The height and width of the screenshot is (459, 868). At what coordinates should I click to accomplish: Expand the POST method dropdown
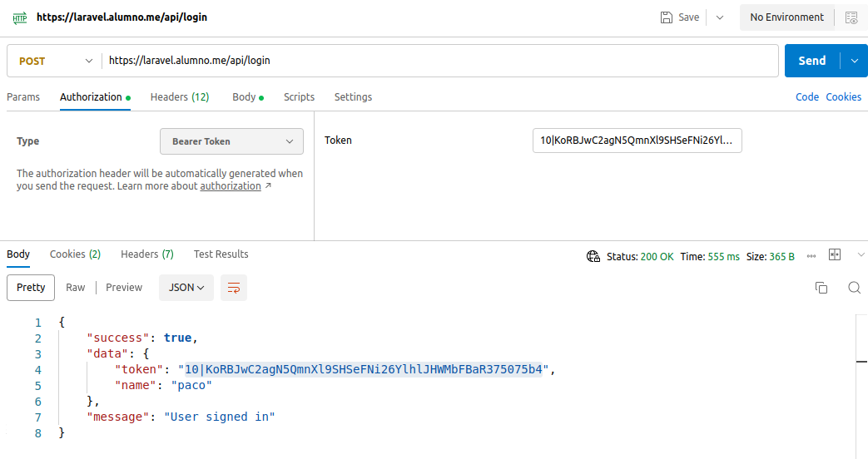[x=54, y=61]
